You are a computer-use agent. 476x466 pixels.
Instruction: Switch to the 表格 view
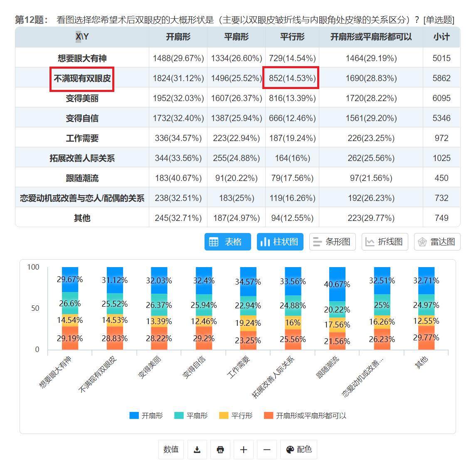click(x=228, y=242)
